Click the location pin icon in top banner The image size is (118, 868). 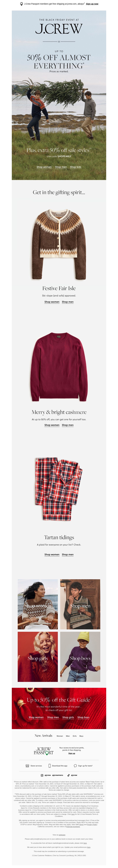22,4
